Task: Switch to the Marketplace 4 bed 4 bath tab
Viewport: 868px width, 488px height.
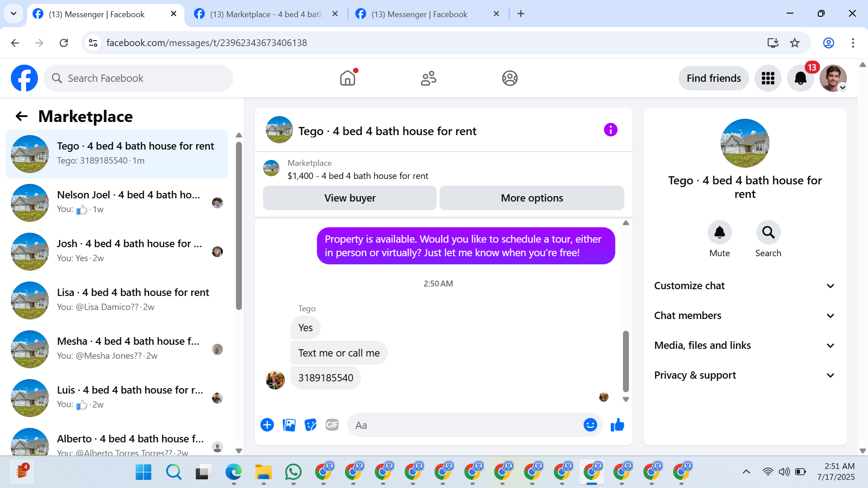Action: coord(267,14)
